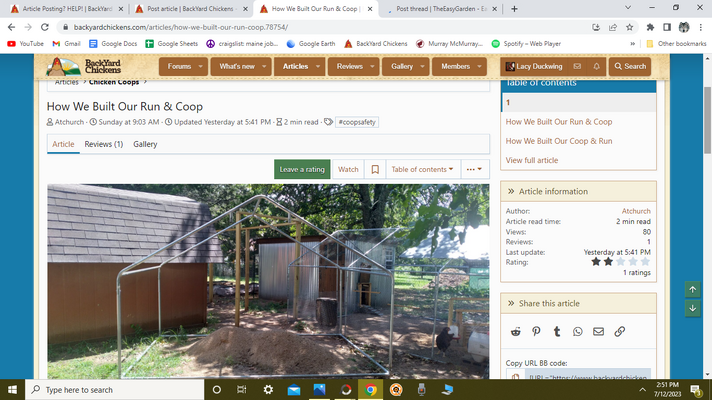Share article on Tumblr
The width and height of the screenshot is (712, 400).
(557, 331)
